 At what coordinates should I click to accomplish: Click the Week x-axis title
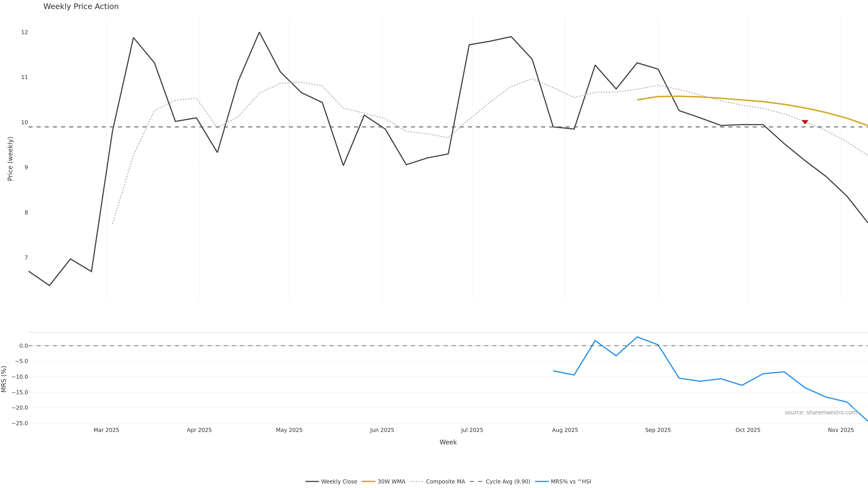pos(448,442)
